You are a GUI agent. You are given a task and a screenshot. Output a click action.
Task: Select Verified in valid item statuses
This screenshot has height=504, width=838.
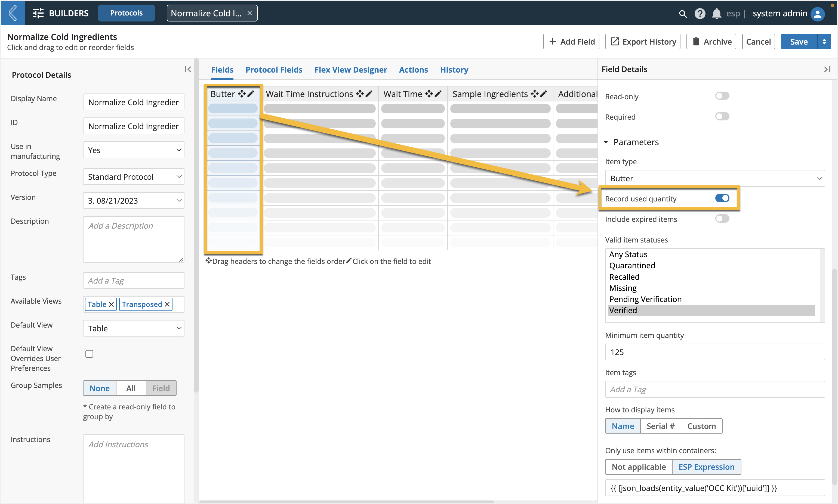[711, 310]
